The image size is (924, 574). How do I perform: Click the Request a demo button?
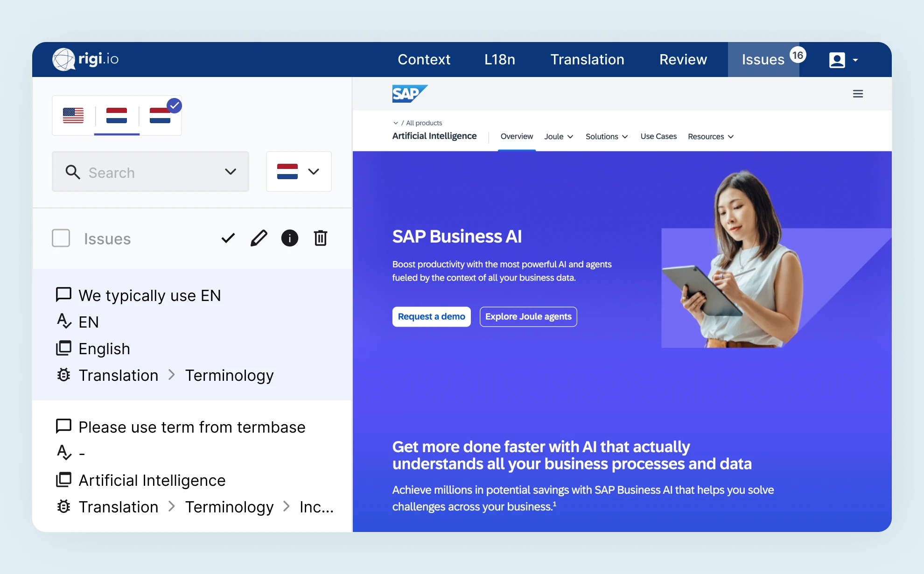431,317
